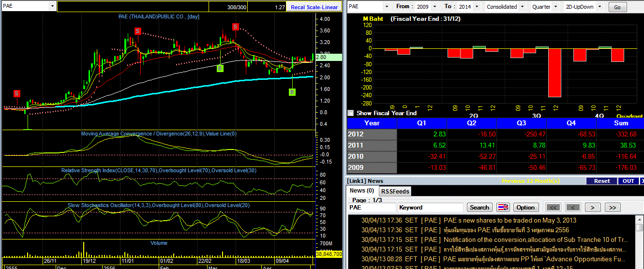The height and width of the screenshot is (269, 644).
Task: Open the Consolidated statement type dropdown
Action: tap(522, 7)
